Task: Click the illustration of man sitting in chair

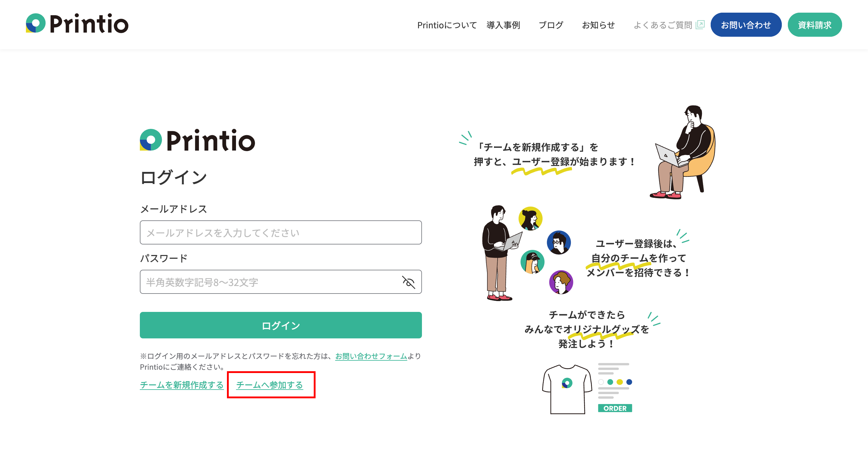Action: pos(683,152)
